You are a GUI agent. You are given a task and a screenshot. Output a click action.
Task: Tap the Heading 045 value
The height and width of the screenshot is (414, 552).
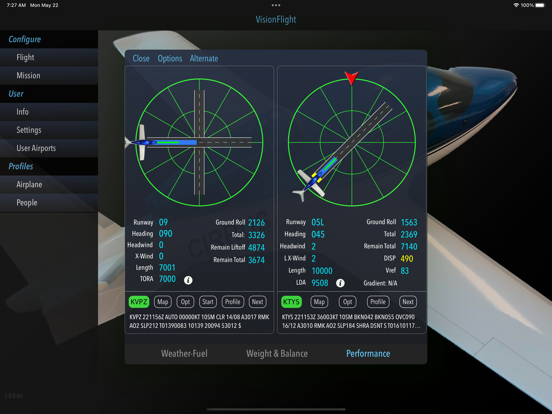point(318,234)
